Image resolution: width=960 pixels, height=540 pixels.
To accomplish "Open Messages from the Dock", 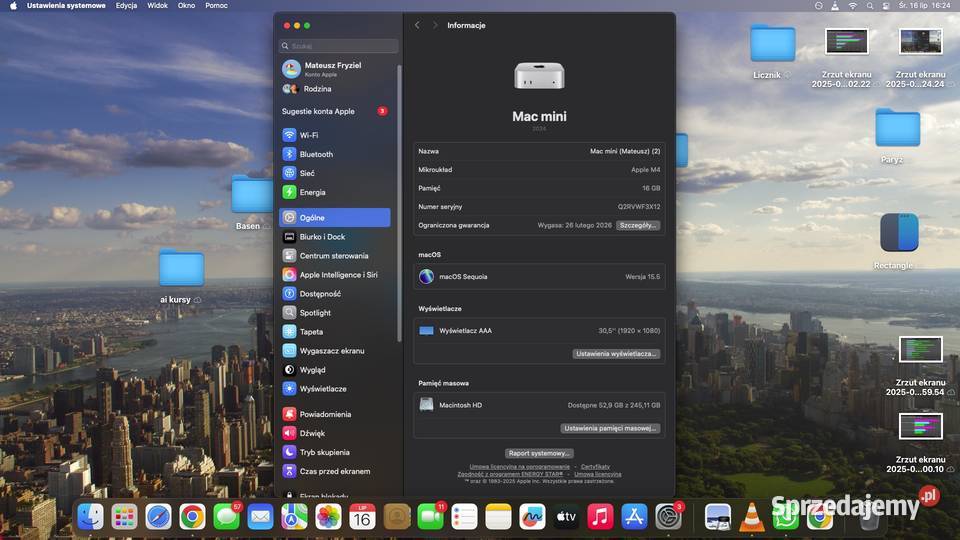I will (x=227, y=517).
